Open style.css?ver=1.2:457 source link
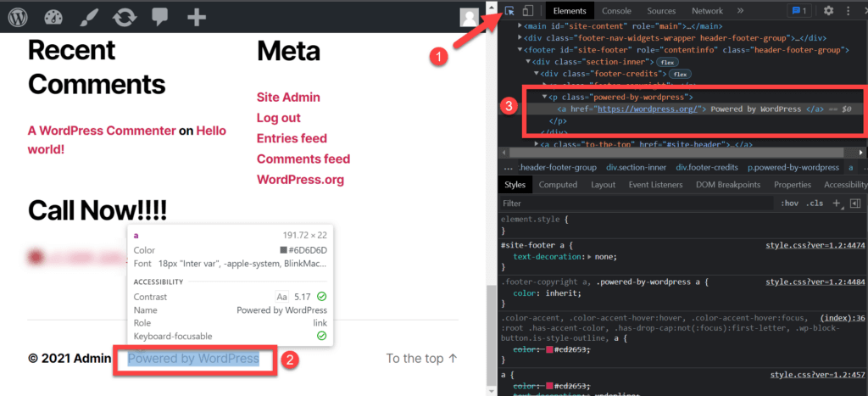This screenshot has width=868, height=396. [x=818, y=375]
